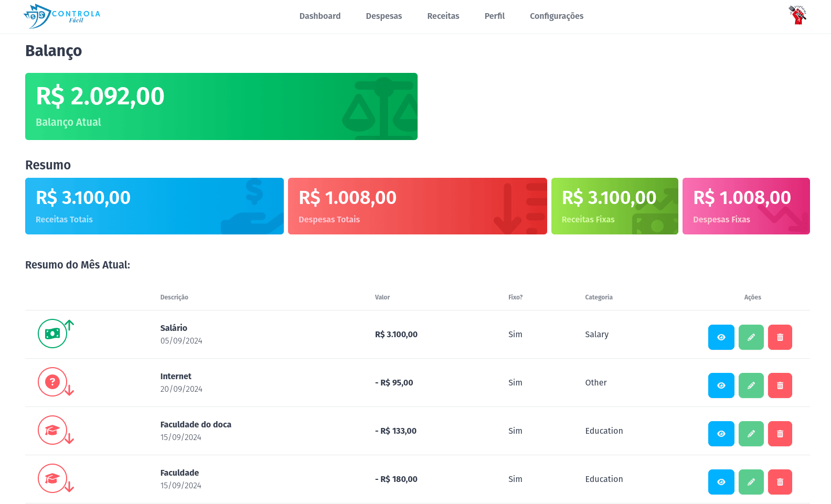Click the Balanço page heading

[x=54, y=51]
